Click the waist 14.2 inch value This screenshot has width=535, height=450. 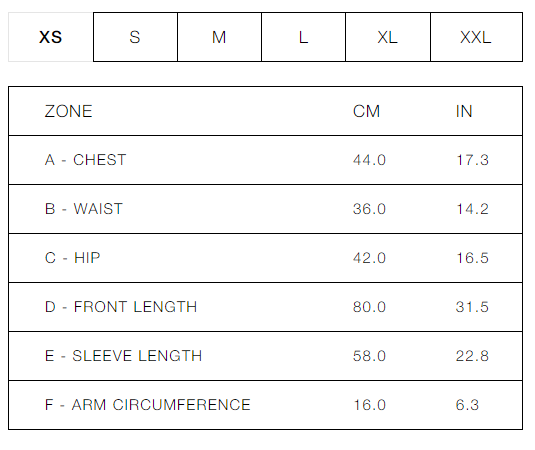(473, 209)
